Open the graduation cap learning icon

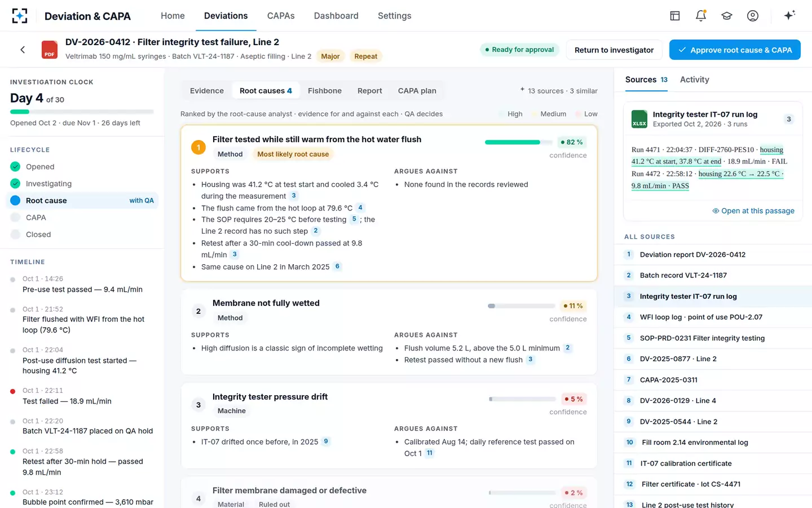[727, 16]
